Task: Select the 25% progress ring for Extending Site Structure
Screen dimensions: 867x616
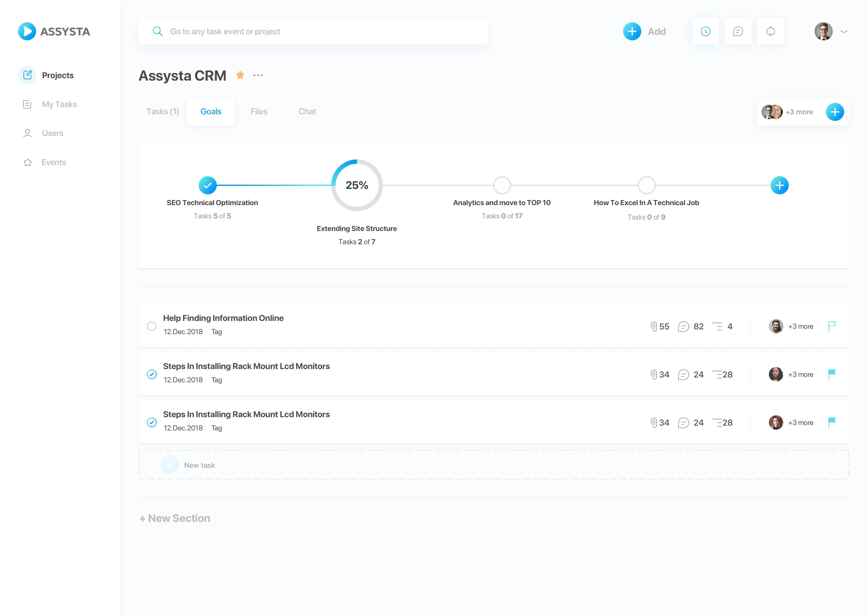Action: click(x=356, y=186)
